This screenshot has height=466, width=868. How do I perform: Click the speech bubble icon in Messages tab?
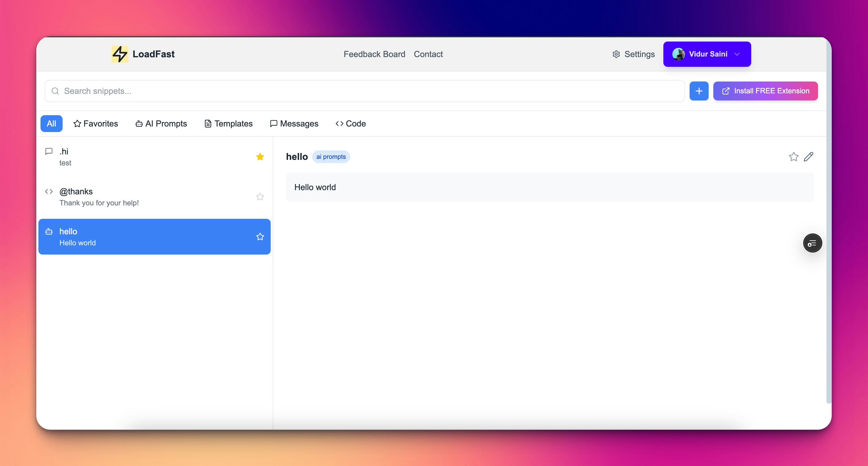tap(274, 124)
